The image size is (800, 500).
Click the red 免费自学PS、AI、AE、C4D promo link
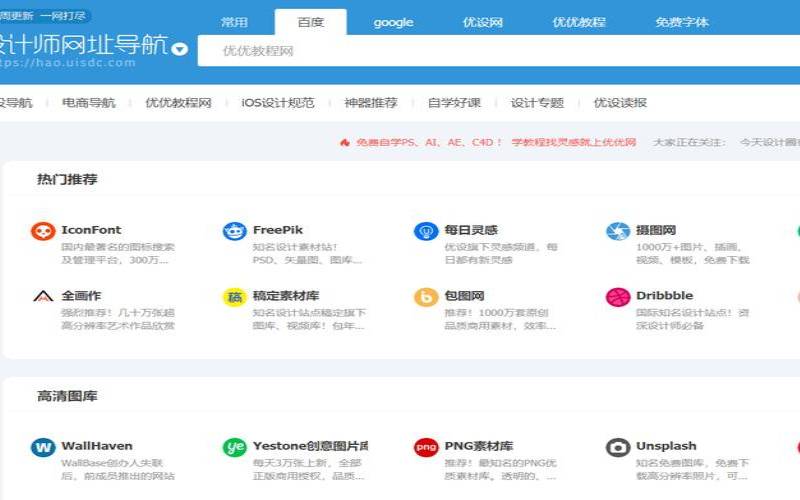429,142
